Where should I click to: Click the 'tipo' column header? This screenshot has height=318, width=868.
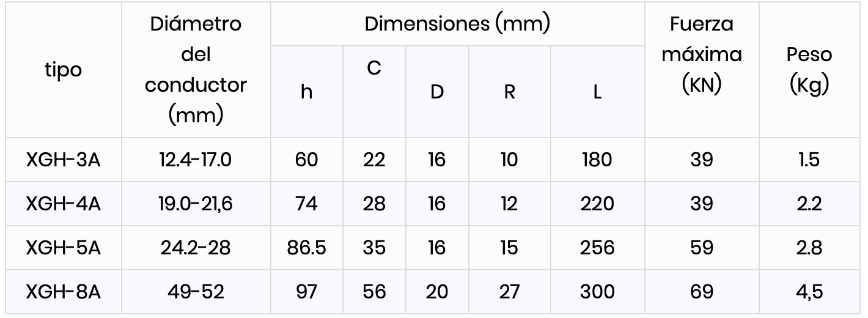(63, 70)
